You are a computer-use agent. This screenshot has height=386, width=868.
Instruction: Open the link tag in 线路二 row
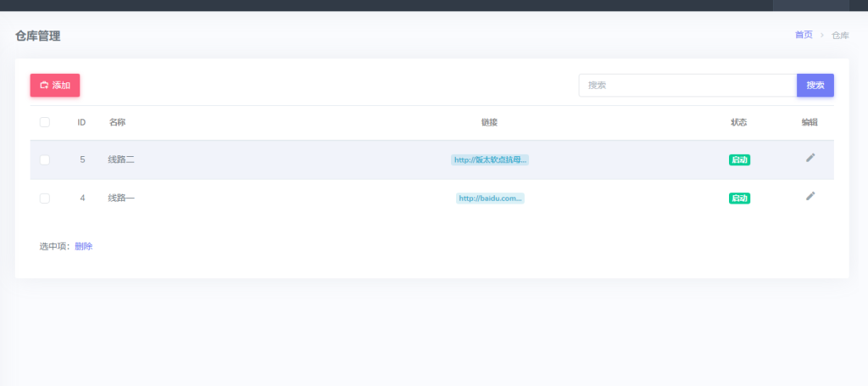pos(490,159)
